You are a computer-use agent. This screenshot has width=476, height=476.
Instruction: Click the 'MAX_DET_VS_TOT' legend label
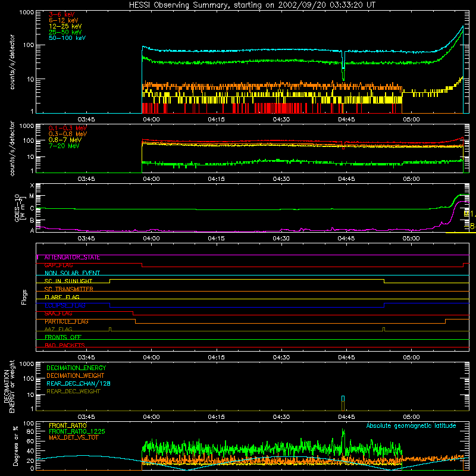(73, 437)
